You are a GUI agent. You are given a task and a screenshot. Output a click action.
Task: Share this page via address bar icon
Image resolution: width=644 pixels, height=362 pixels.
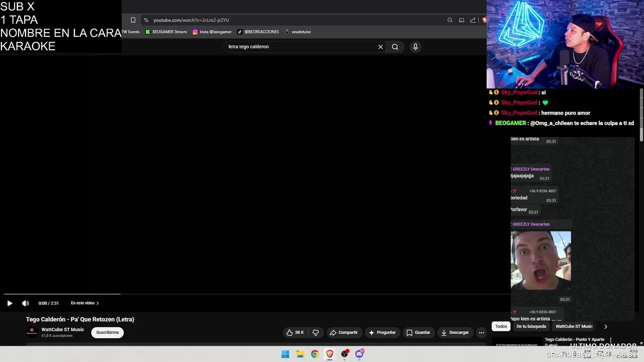(x=473, y=20)
